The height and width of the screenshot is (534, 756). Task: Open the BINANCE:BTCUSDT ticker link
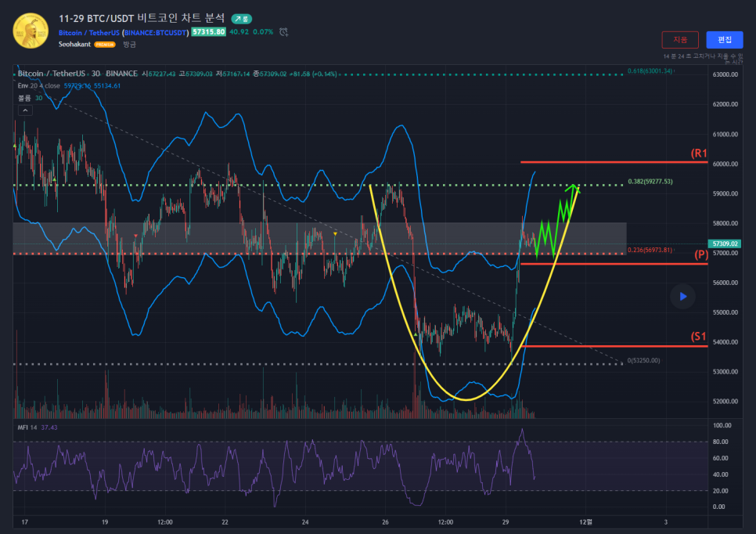click(156, 32)
